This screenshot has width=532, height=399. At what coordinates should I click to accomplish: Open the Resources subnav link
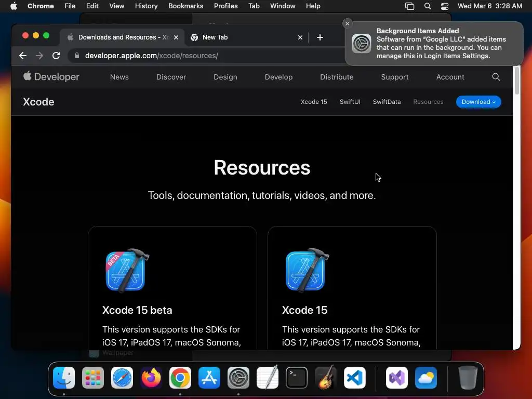coord(428,102)
